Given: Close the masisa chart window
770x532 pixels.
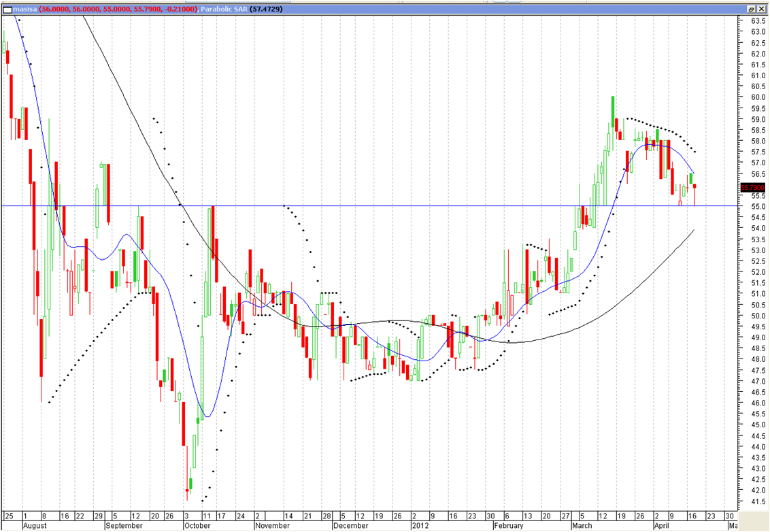Looking at the screenshot, I should pyautogui.click(x=762, y=9).
